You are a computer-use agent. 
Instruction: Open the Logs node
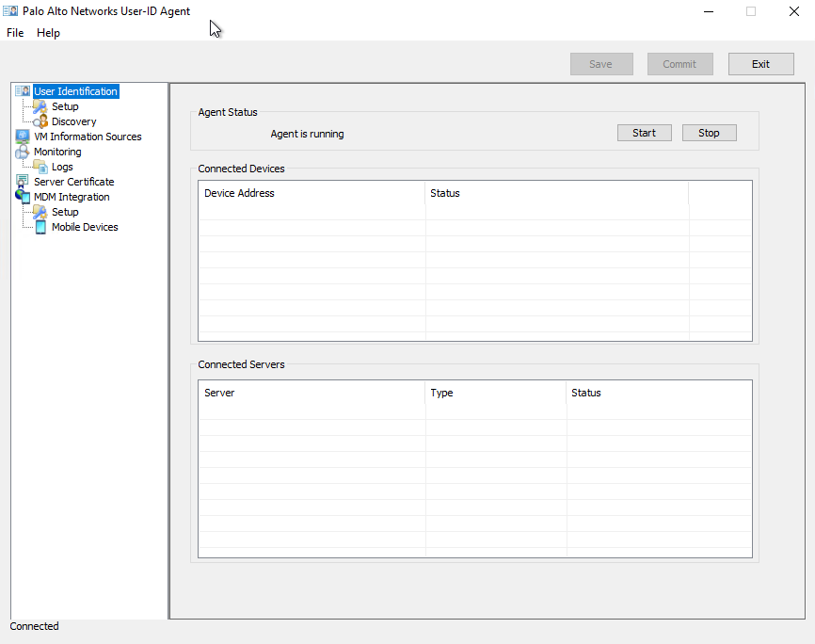tap(62, 167)
